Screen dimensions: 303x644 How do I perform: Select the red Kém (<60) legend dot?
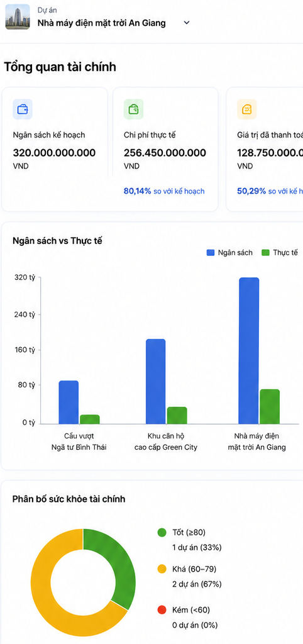pos(162,610)
